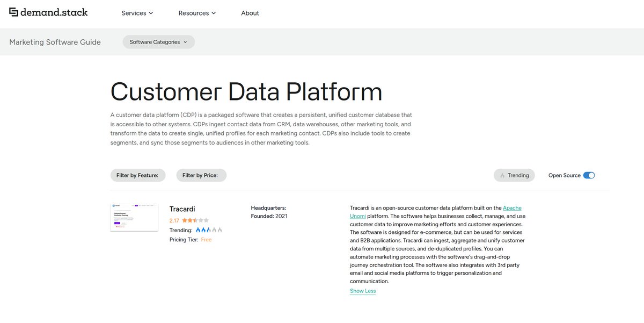Click the flame icon in the Trending button

502,175
